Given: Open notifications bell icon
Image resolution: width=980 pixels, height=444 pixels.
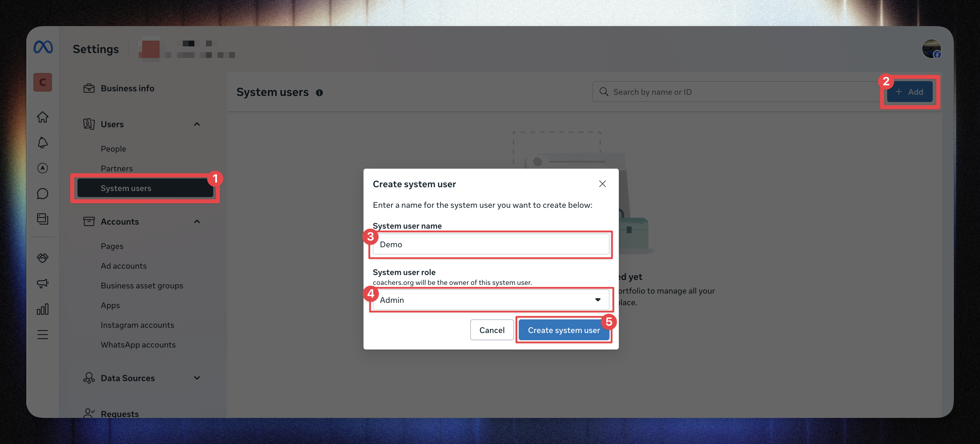Looking at the screenshot, I should pyautogui.click(x=43, y=143).
